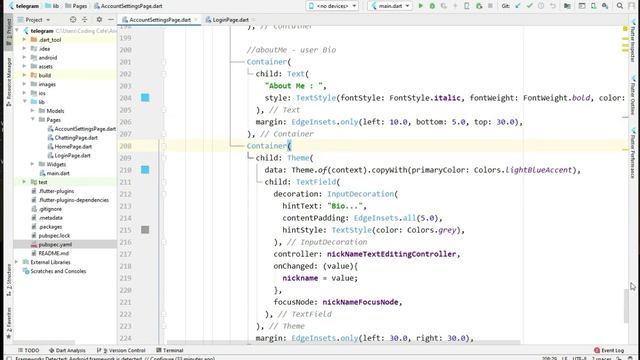Select pubspec.yaml in project tree

click(x=55, y=244)
